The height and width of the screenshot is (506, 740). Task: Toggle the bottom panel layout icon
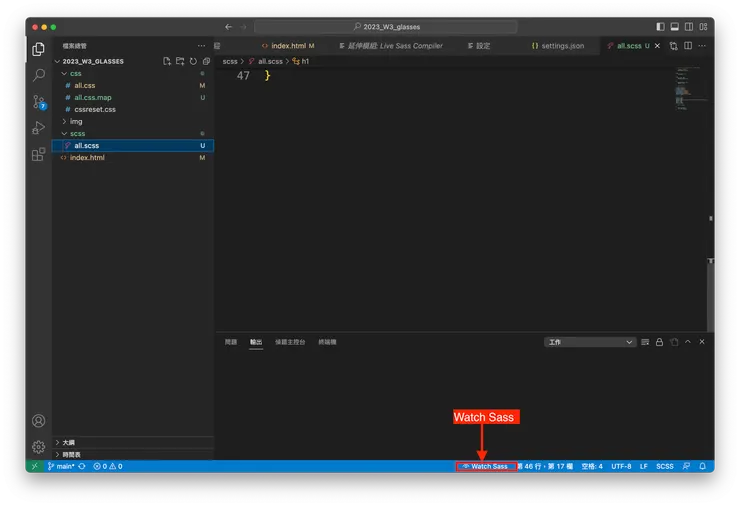point(675,27)
